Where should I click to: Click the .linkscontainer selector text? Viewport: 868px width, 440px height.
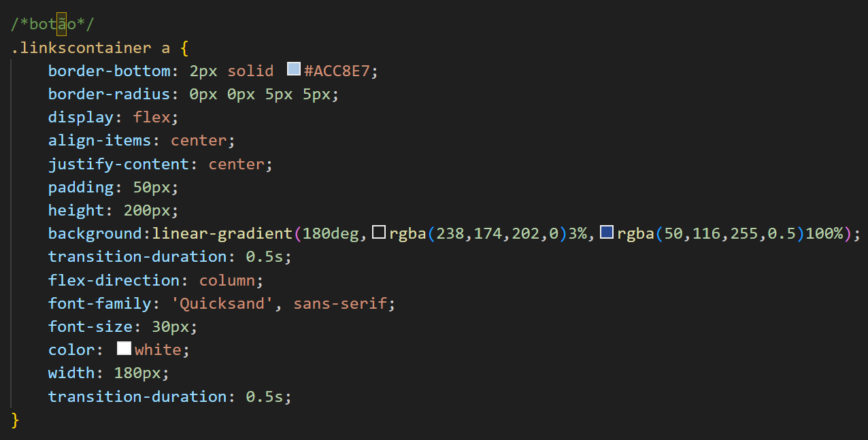(81, 48)
